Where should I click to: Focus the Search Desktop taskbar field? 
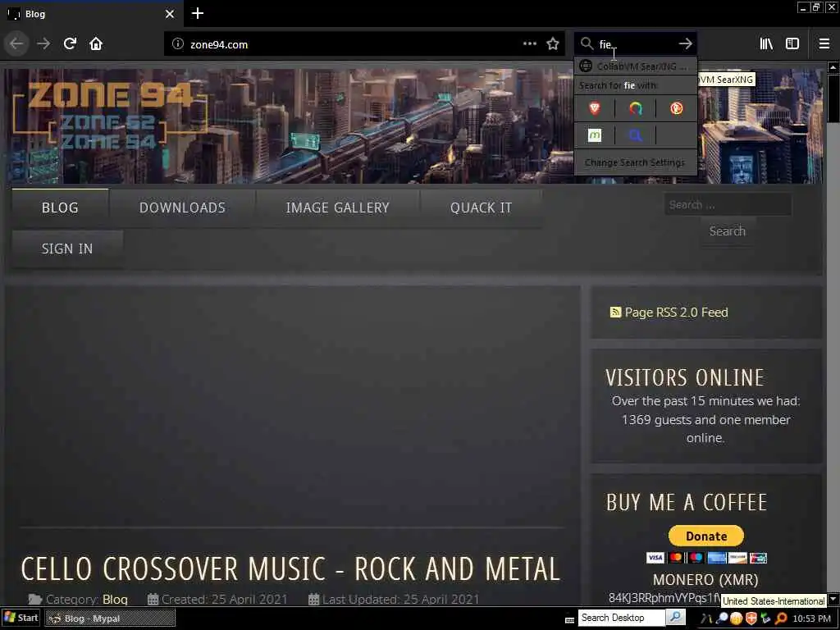(x=622, y=618)
